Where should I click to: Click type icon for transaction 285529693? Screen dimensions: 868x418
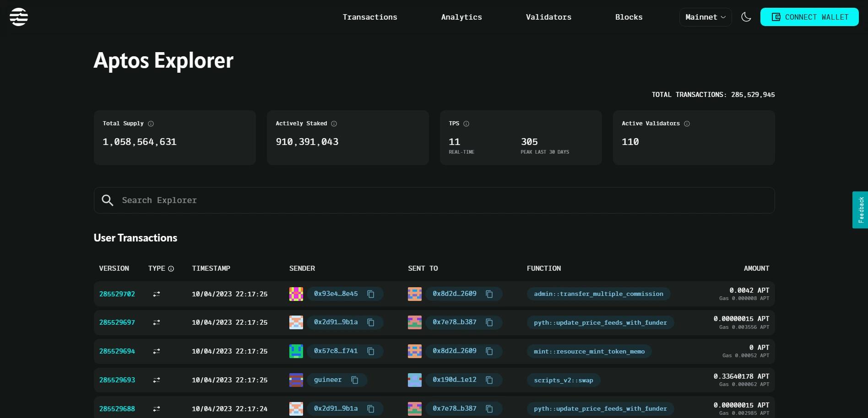[x=157, y=380]
